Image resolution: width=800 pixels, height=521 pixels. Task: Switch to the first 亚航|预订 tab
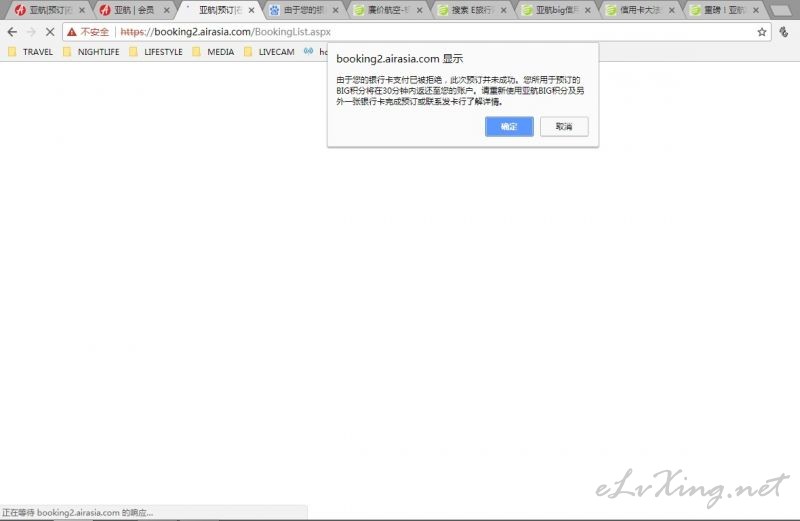tap(50, 10)
